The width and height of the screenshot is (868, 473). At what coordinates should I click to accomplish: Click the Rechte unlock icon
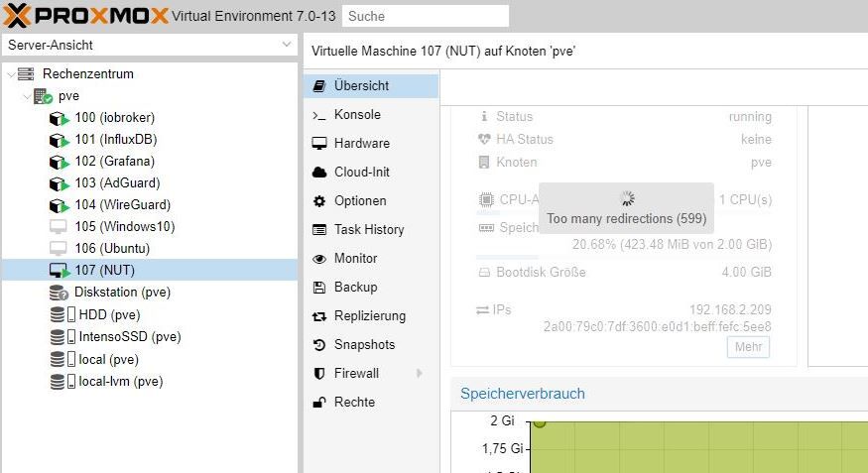(x=319, y=403)
